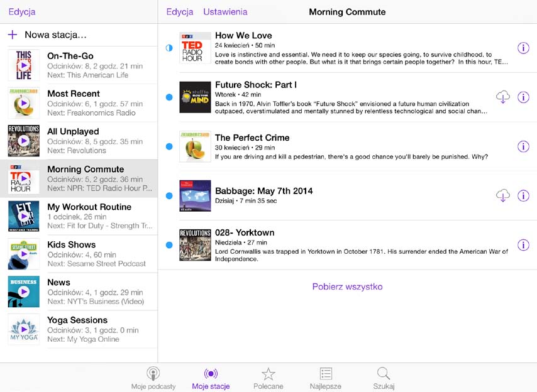Image resolution: width=537 pixels, height=392 pixels.
Task: Tap the Lord Cornwallis episode description
Action: pos(362,255)
